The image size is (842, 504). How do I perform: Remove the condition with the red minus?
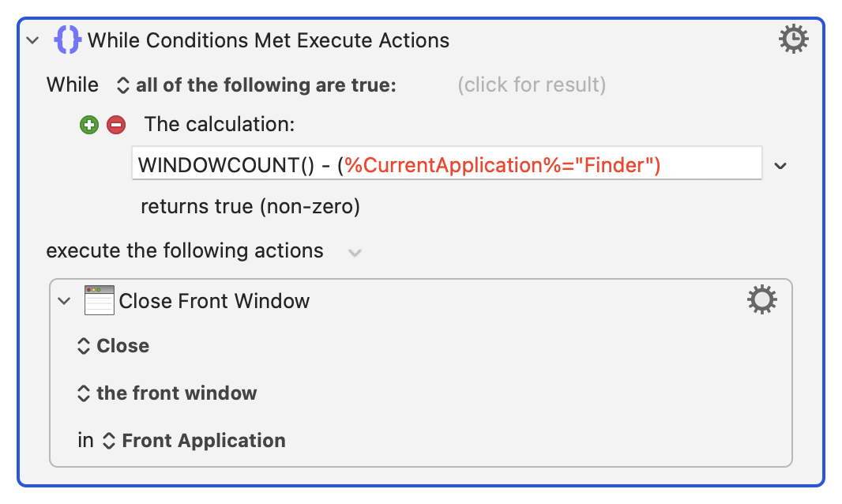coord(115,125)
